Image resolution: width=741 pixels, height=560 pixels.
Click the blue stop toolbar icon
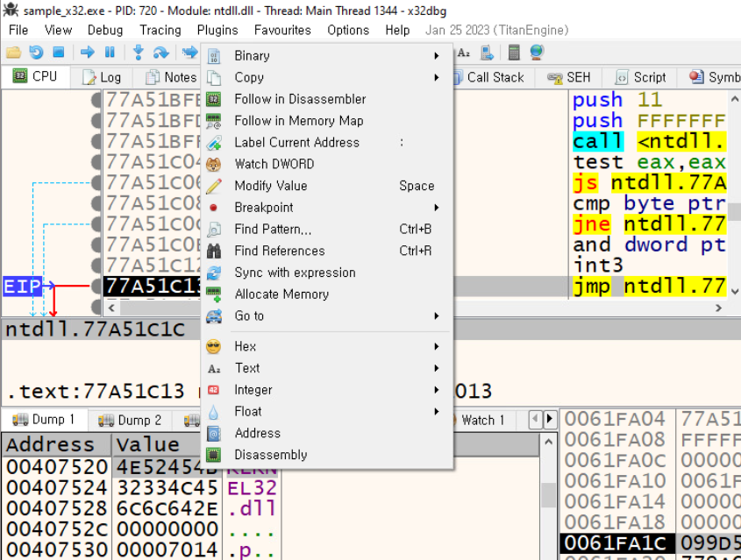(58, 52)
